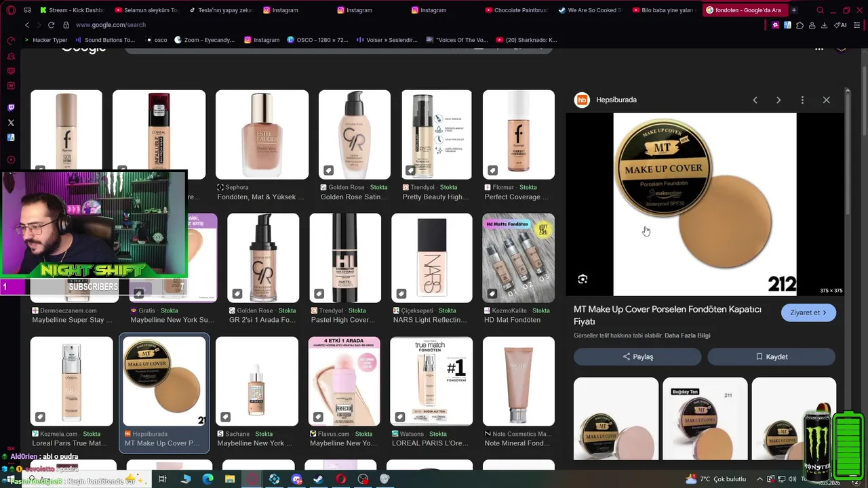The width and height of the screenshot is (868, 488).
Task: Open the GR 2'si 1 Arada foundation thumbnail
Action: [x=263, y=258]
